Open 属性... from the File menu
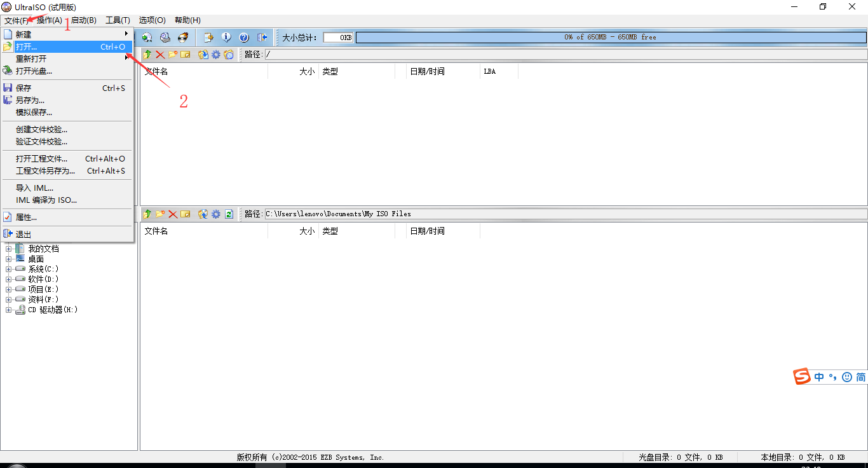The width and height of the screenshot is (868, 468). (67, 217)
